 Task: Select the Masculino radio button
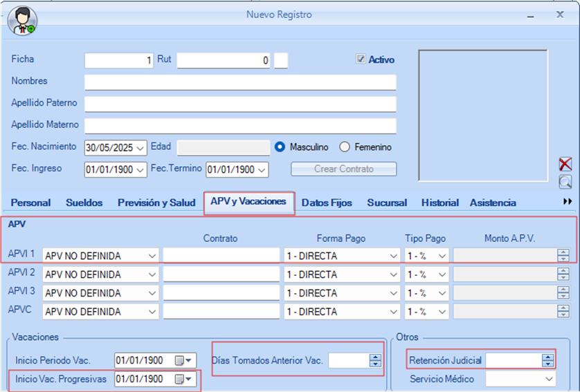[280, 147]
